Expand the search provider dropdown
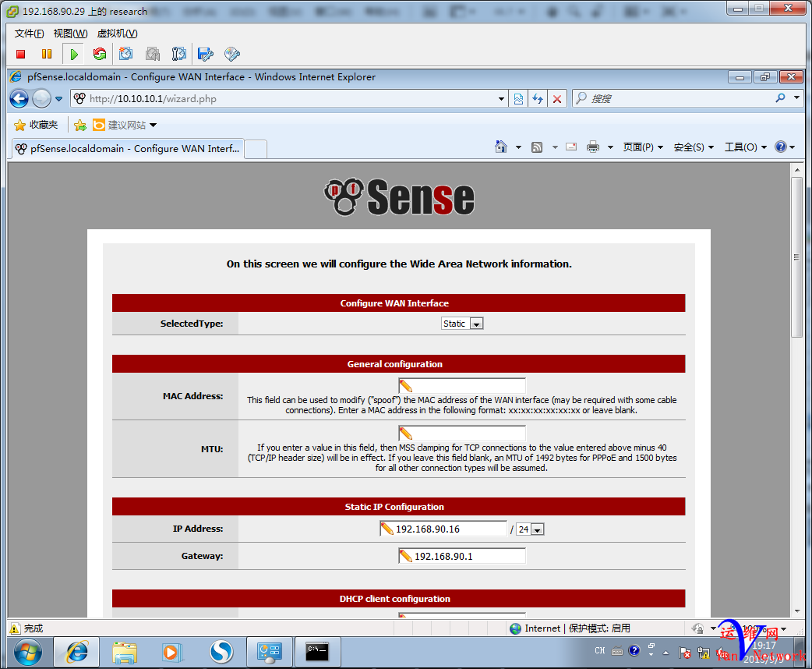This screenshot has height=669, width=812. [796, 97]
